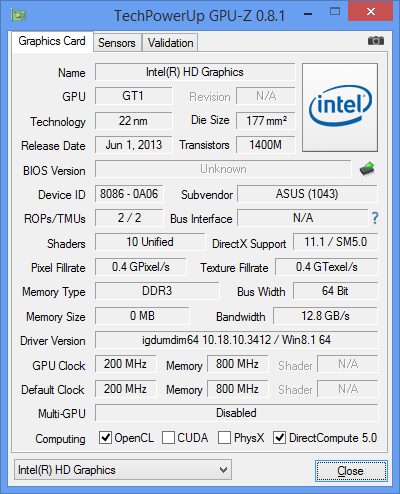Click the Pixel Fillrate value 0.4 GPixel/s
This screenshot has width=400, height=494.
pyautogui.click(x=141, y=267)
